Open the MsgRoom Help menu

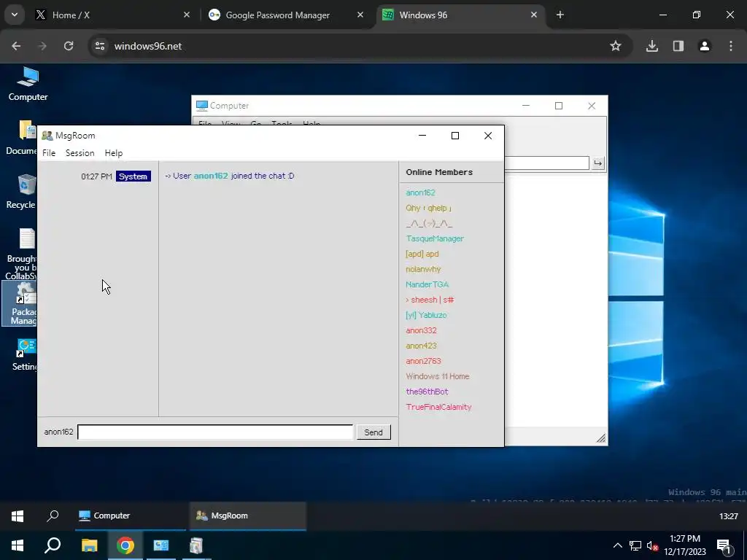click(113, 153)
